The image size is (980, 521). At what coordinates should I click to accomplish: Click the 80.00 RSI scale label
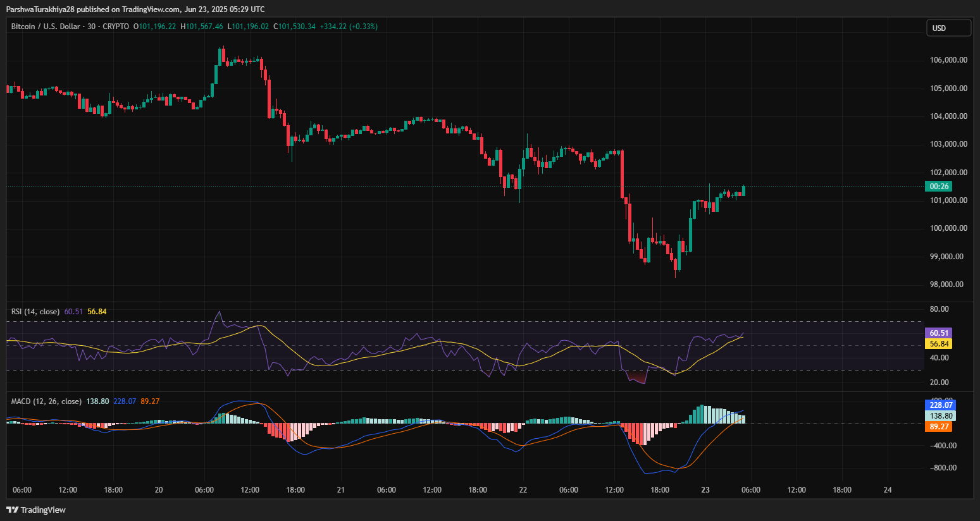tap(939, 309)
